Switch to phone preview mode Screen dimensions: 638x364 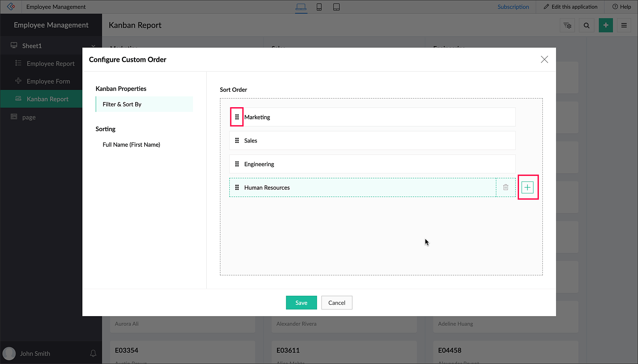(319, 7)
